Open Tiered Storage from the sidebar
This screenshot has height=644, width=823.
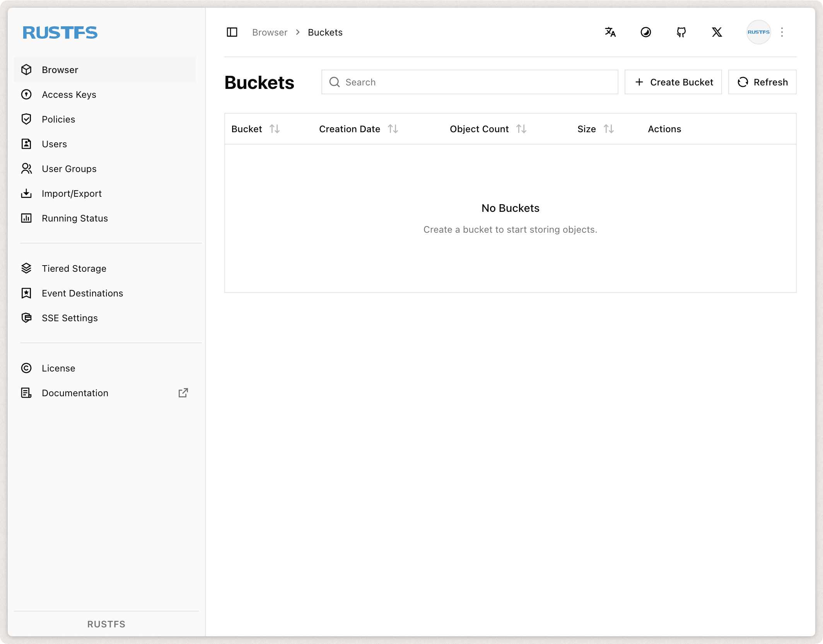(74, 268)
